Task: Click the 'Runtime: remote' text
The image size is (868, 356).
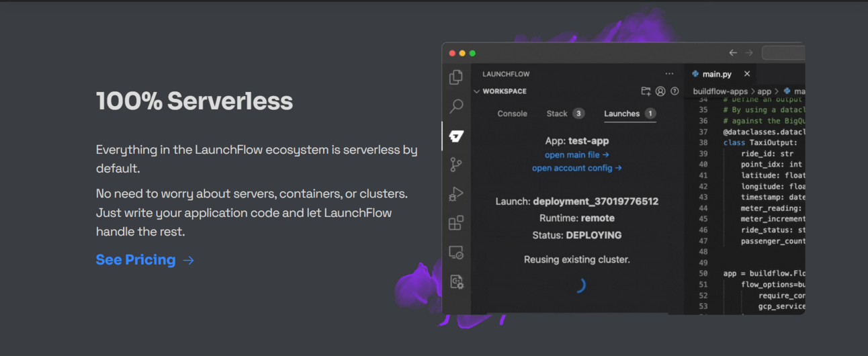Action: 577,218
